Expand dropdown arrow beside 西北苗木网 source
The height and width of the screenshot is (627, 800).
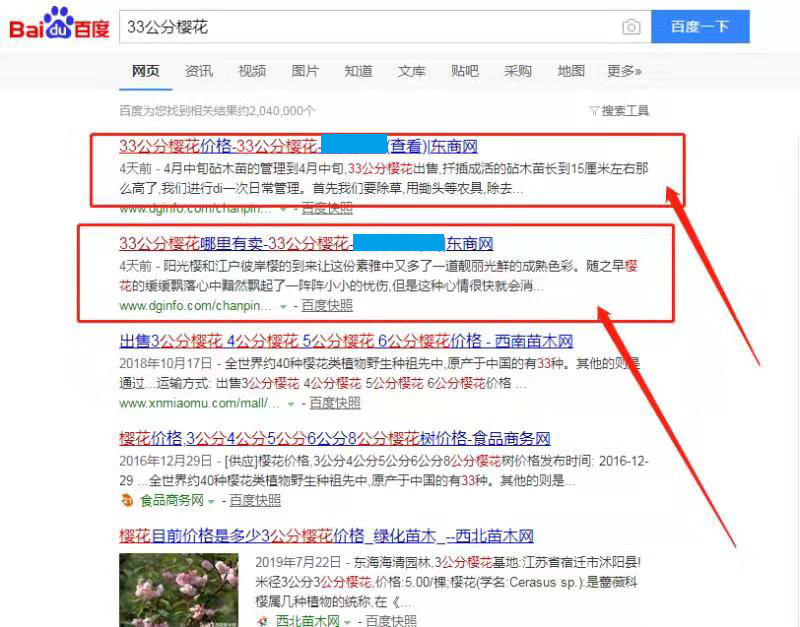[x=347, y=622]
